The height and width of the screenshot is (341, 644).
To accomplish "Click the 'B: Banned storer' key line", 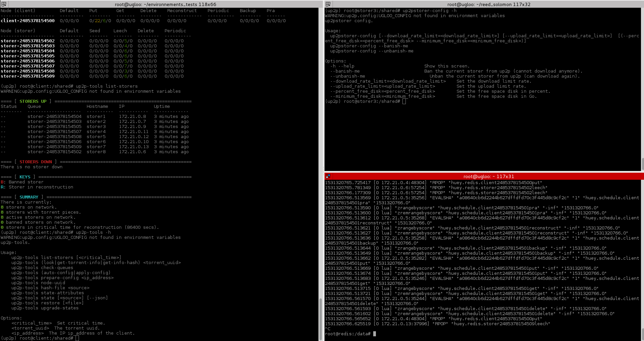I will [x=22, y=182].
